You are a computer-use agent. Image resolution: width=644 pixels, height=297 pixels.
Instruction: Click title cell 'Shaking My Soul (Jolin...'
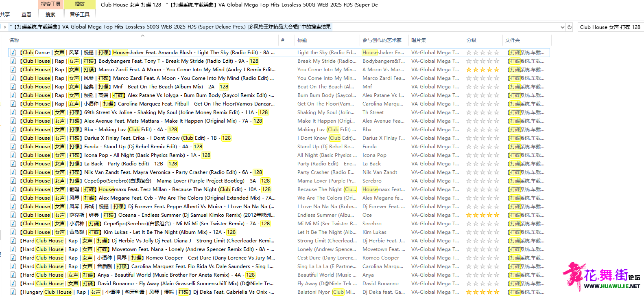[326, 112]
